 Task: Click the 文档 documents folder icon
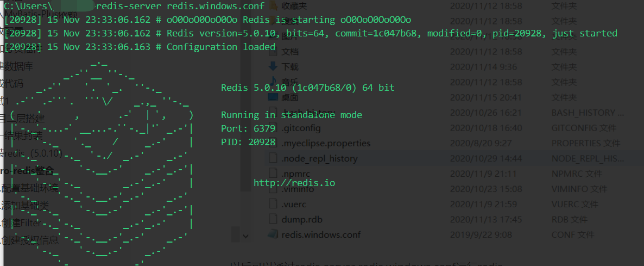tap(273, 51)
